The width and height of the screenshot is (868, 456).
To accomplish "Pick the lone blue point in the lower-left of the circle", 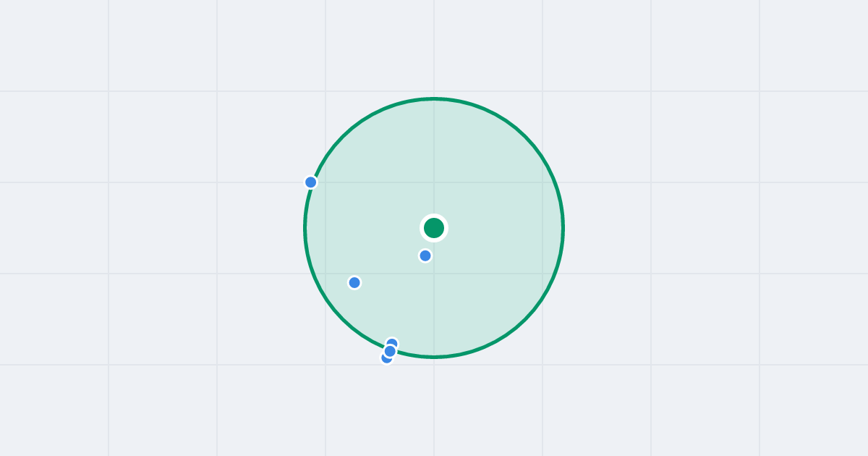I will click(x=354, y=282).
